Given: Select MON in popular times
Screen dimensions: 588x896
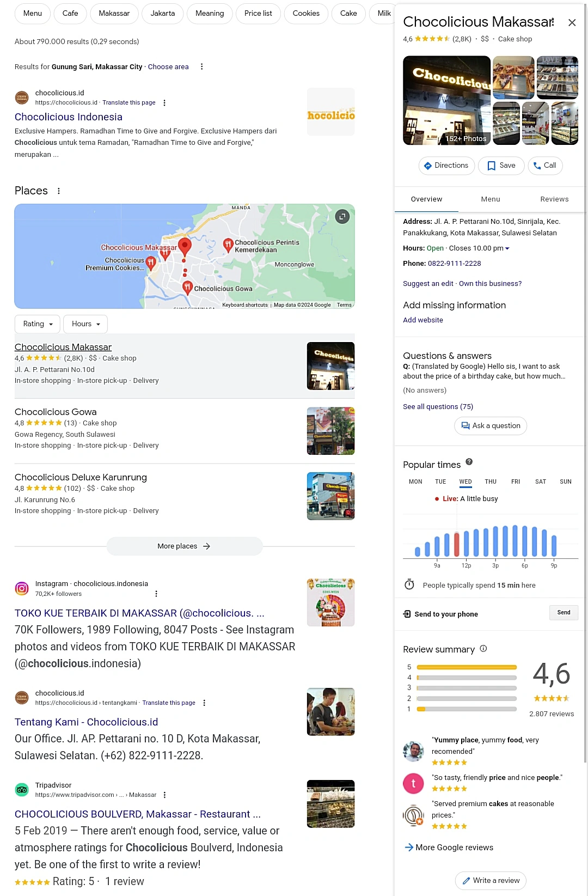Looking at the screenshot, I should click(415, 482).
